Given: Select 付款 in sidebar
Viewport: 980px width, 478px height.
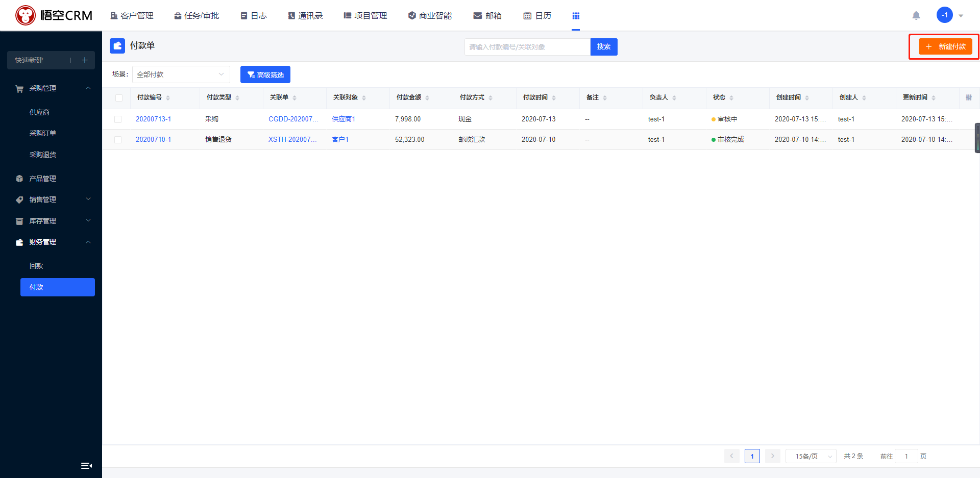Looking at the screenshot, I should pyautogui.click(x=58, y=287).
